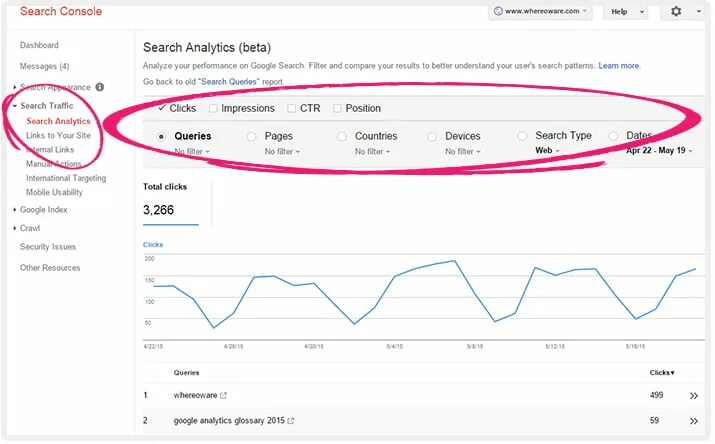715x444 pixels.
Task: Select the Pages radio button
Action: (x=251, y=136)
